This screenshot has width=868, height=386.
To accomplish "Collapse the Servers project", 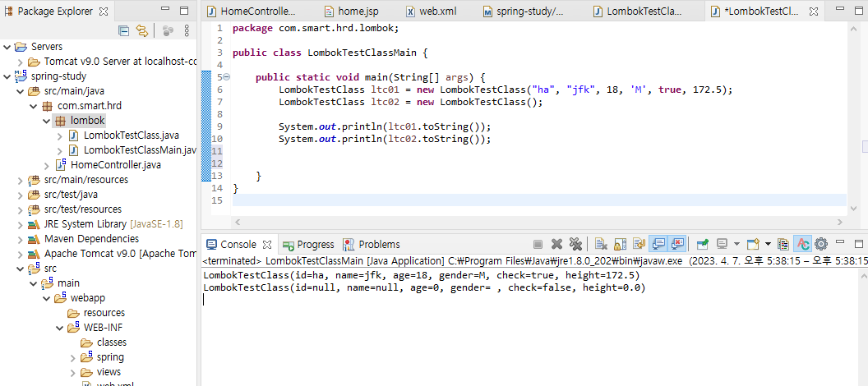I will point(7,47).
